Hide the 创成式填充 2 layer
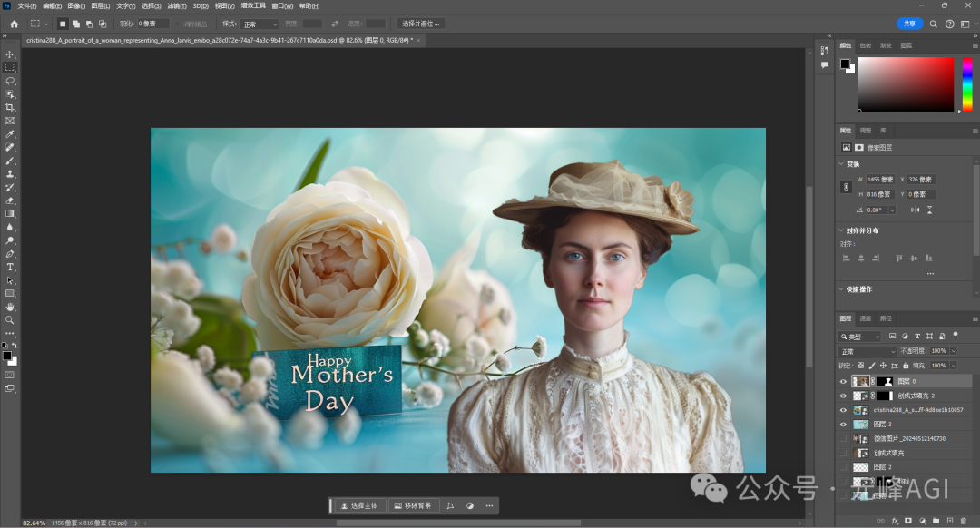This screenshot has width=980, height=528. tap(843, 396)
